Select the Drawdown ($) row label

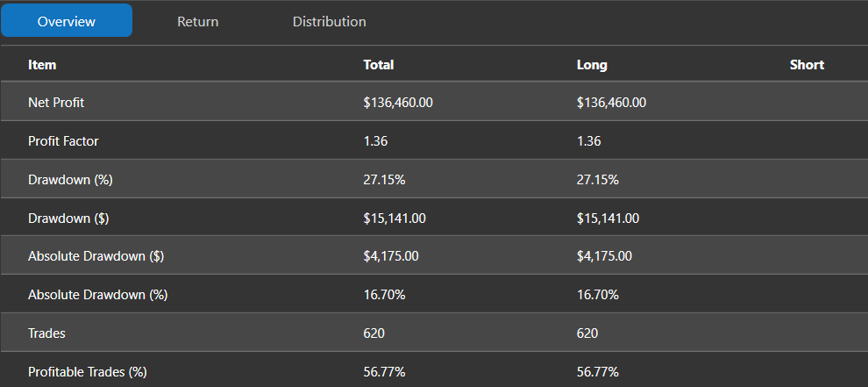pyautogui.click(x=68, y=219)
